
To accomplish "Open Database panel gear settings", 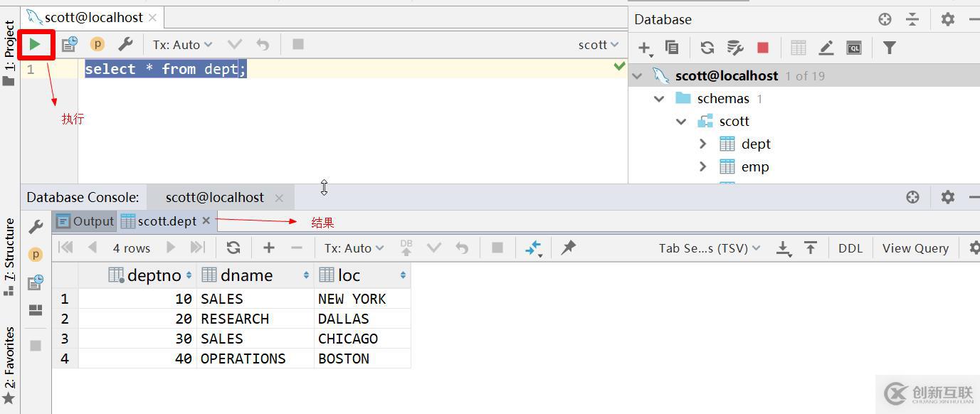I will point(947,19).
